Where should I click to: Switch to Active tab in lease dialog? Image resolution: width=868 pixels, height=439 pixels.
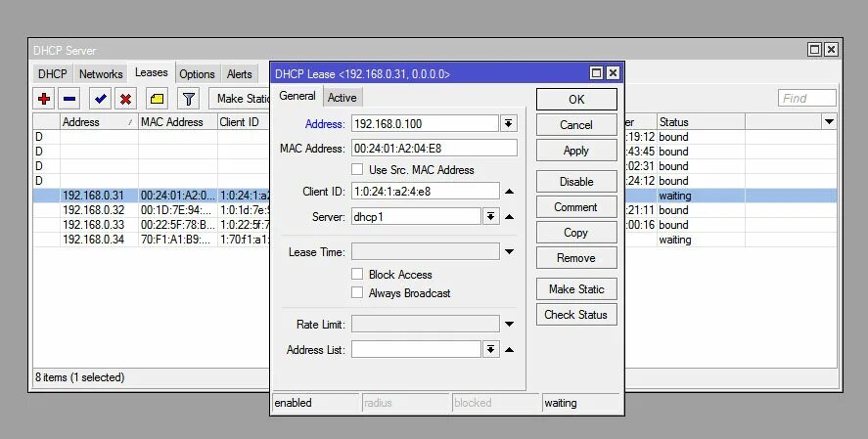[343, 98]
